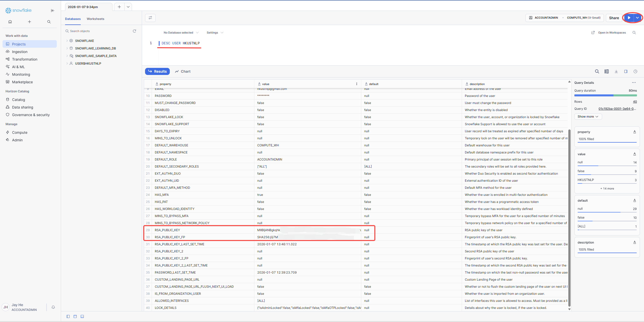Open the sidebar search icon
This screenshot has width=644, height=322.
coord(49,22)
